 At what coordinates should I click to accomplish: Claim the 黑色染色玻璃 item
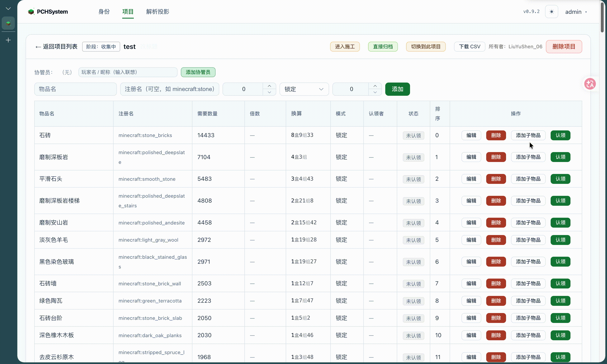(x=560, y=261)
